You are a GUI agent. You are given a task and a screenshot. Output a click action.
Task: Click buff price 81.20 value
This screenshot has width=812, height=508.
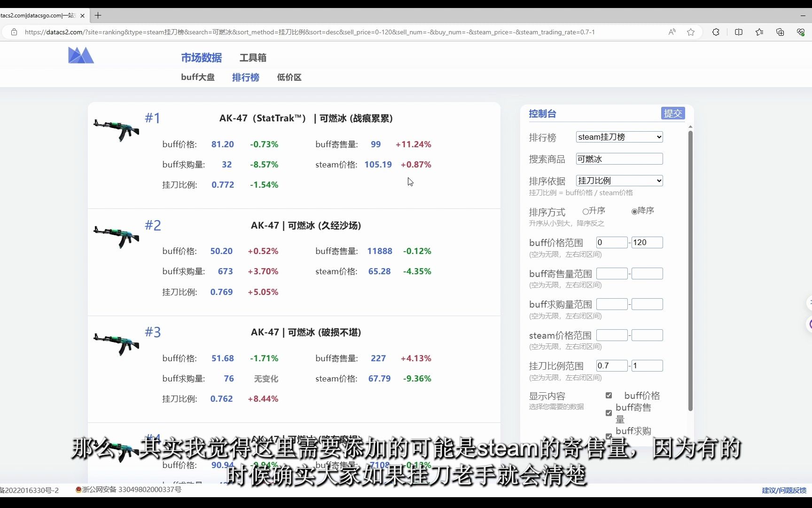(222, 144)
